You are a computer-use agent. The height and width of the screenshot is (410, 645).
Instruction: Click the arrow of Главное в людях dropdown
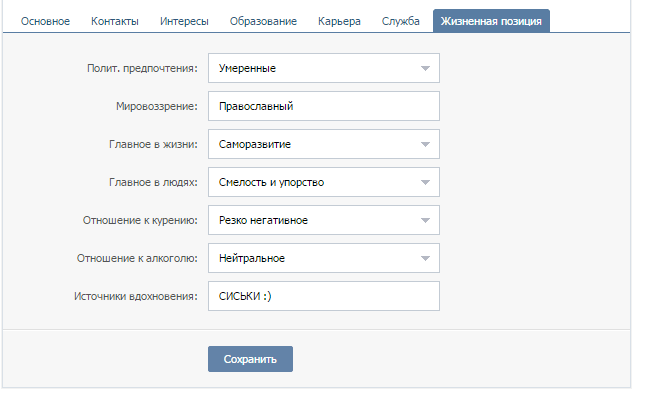click(x=425, y=182)
